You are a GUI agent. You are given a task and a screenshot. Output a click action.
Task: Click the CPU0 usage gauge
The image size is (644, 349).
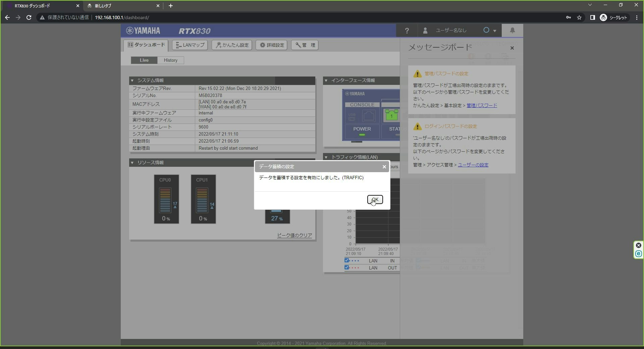166,199
